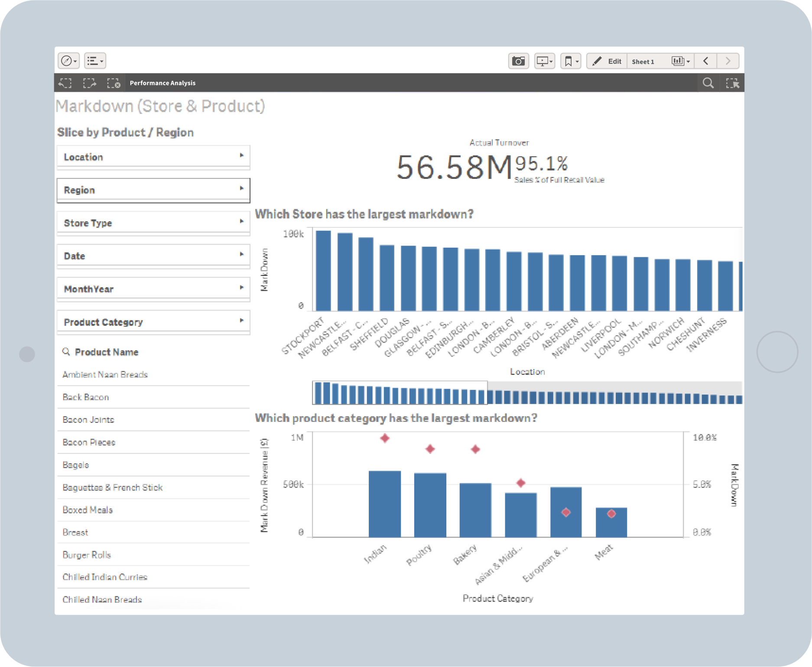
Task: Jump to the shaded right portion of mini chart
Action: pyautogui.click(x=615, y=393)
